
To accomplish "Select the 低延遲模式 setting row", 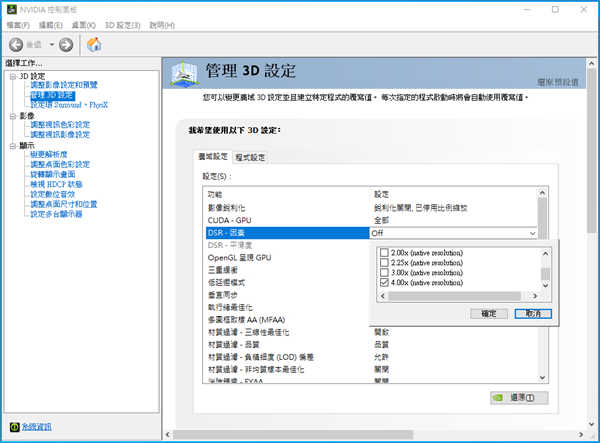I will tap(287, 283).
